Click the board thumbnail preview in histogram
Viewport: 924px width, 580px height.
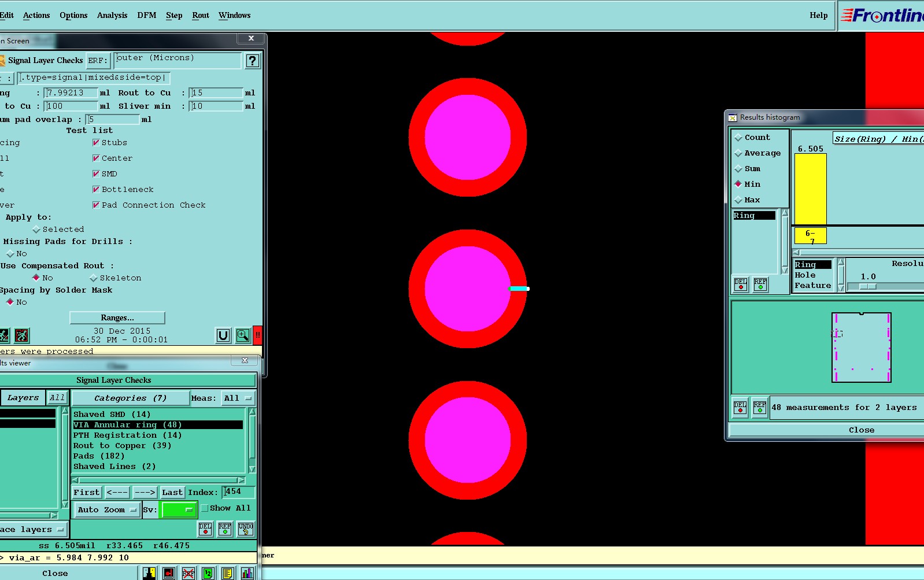pos(862,348)
